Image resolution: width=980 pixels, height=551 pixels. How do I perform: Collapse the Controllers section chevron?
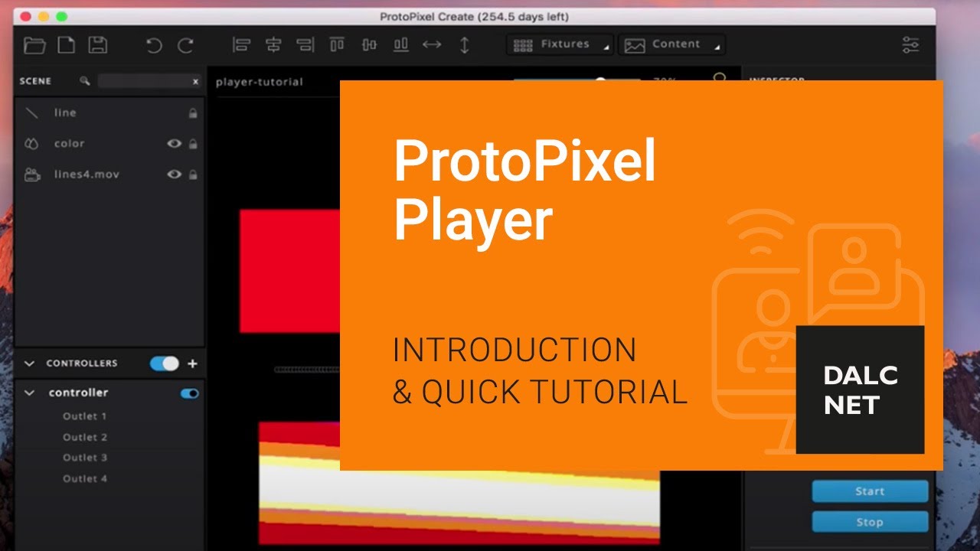point(30,364)
